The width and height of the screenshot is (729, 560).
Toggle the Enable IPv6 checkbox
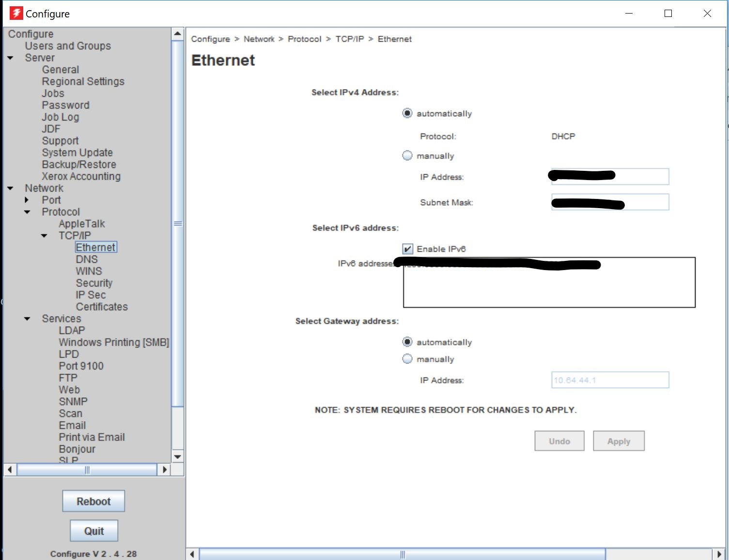(x=408, y=248)
